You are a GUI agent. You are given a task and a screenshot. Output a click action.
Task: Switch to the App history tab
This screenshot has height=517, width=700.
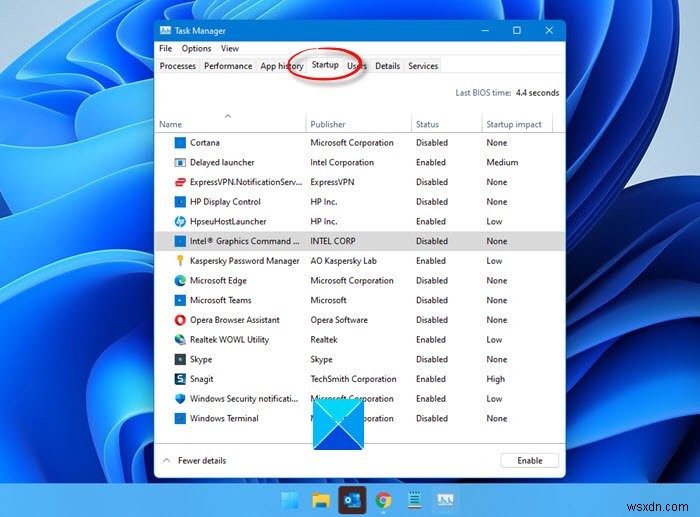click(x=282, y=66)
